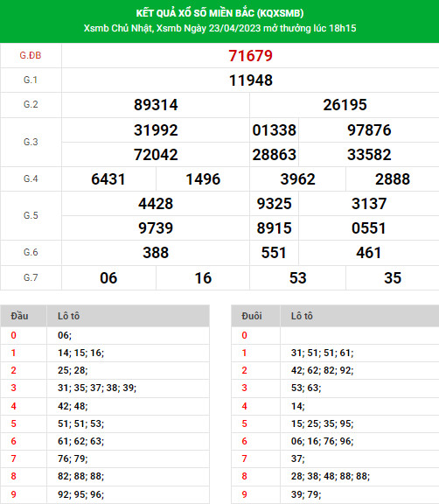The height and width of the screenshot is (504, 439).
Task: Click the Đuôi column header
Action: (252, 316)
